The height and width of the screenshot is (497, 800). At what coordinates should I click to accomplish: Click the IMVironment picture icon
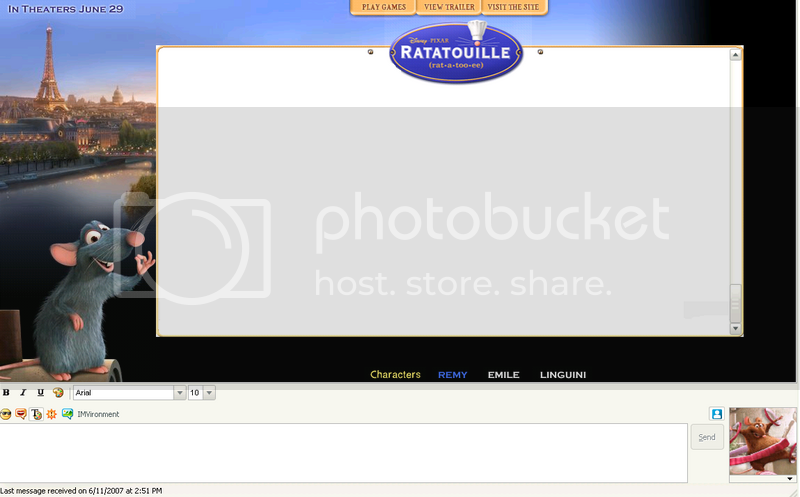tap(67, 414)
